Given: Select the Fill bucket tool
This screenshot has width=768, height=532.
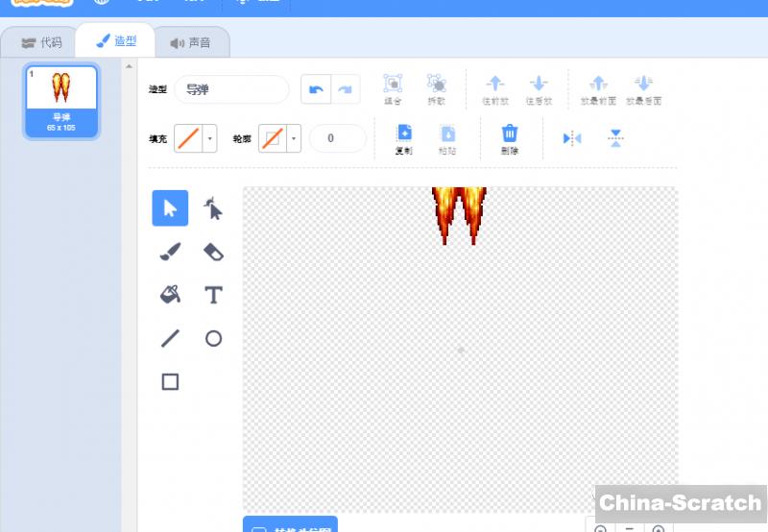Looking at the screenshot, I should pyautogui.click(x=170, y=295).
